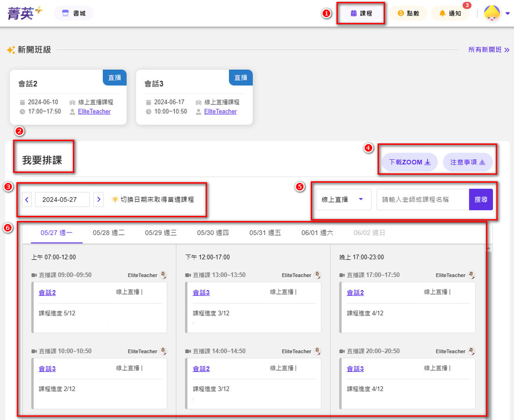Click 直播 badge on 會話2 card
This screenshot has width=514, height=420.
pos(115,78)
